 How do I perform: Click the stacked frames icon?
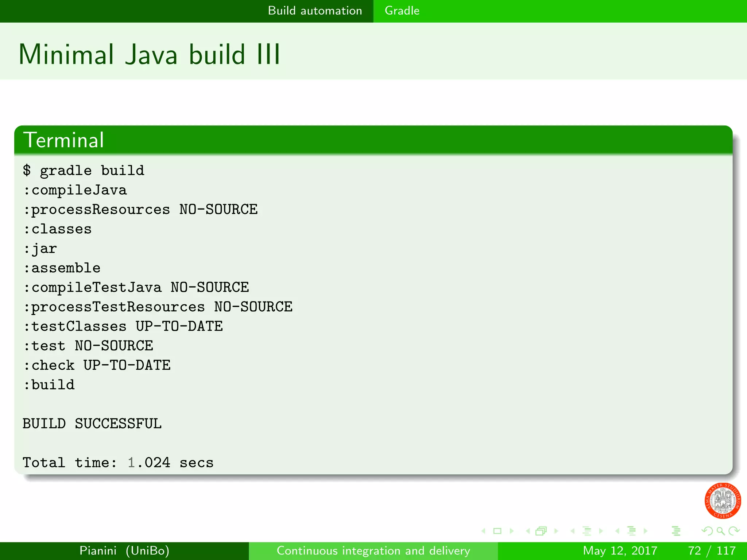pos(541,531)
